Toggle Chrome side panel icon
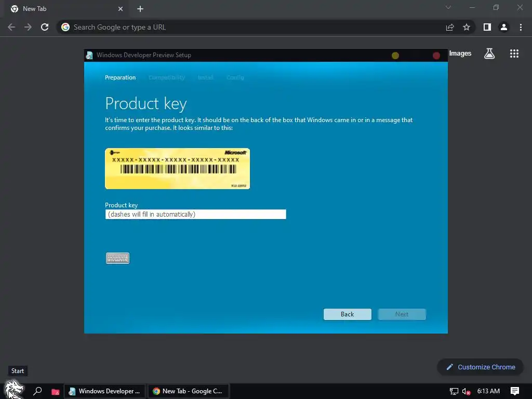The height and width of the screenshot is (399, 532). (x=487, y=27)
